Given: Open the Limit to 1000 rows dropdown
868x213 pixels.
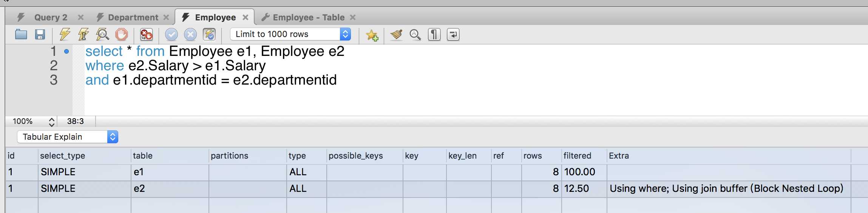Looking at the screenshot, I should click(x=290, y=34).
